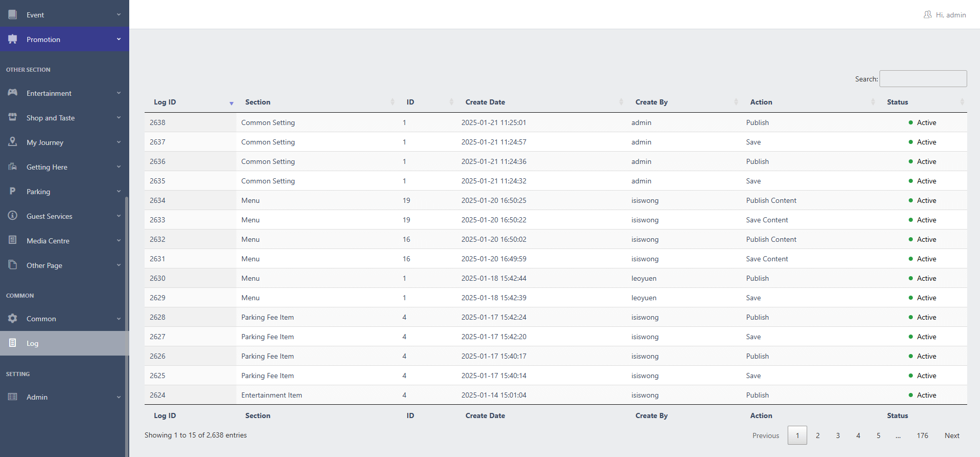Click the Common gear icon
Screen dimensions: 980x457
tap(13, 318)
